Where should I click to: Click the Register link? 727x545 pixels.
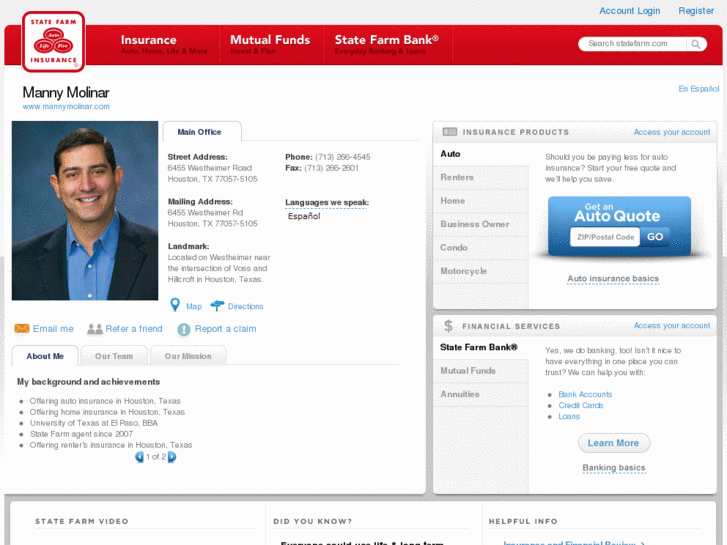click(x=696, y=11)
